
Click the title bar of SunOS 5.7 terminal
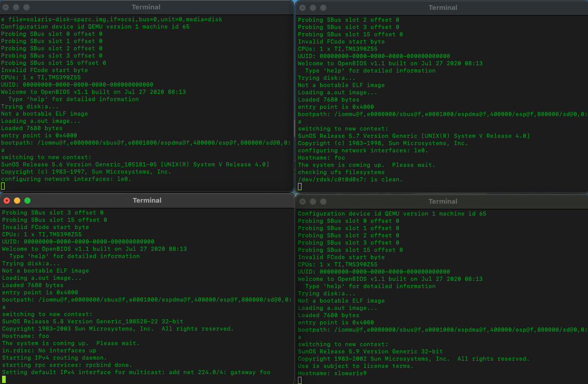(x=443, y=8)
